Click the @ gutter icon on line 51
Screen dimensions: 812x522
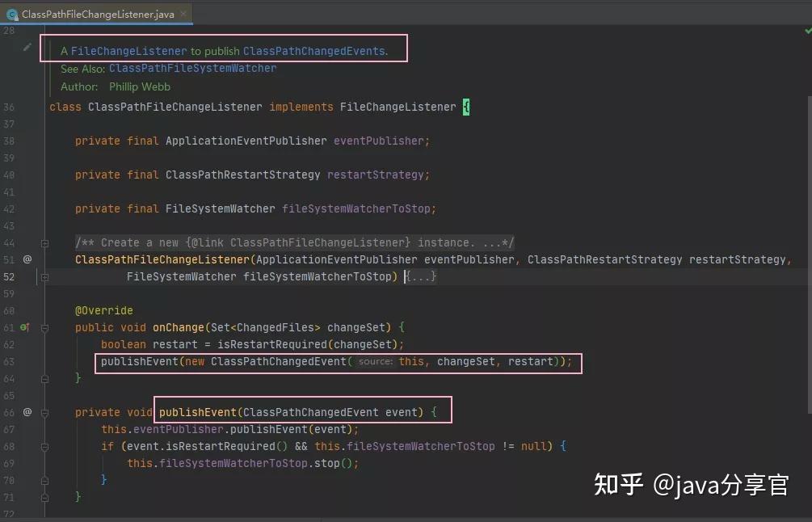pos(27,259)
